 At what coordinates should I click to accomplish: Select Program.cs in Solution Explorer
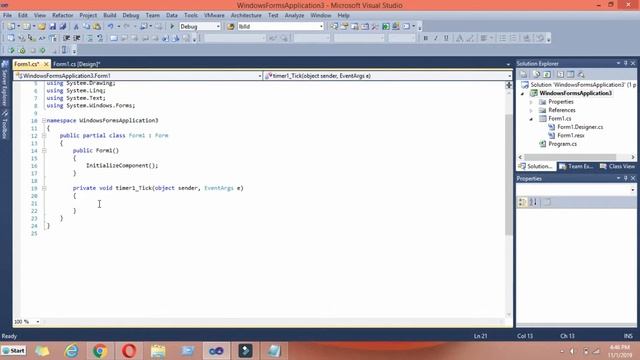pyautogui.click(x=562, y=144)
